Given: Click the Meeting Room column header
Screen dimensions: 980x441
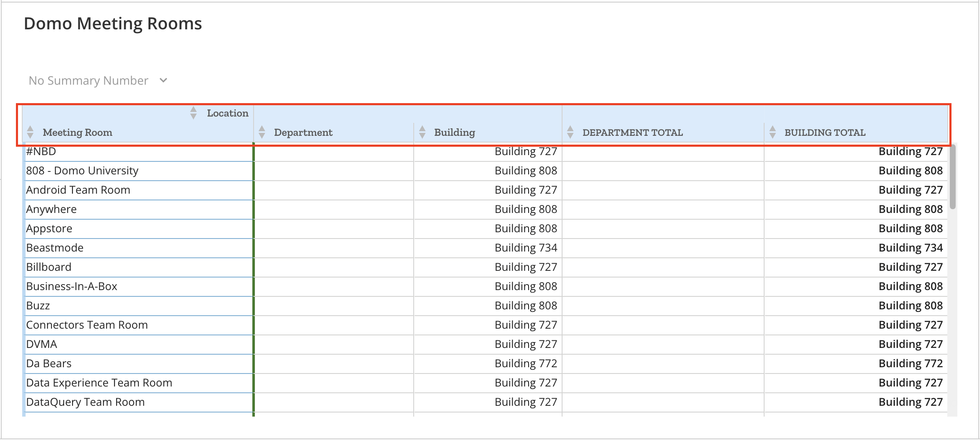Looking at the screenshot, I should point(78,132).
